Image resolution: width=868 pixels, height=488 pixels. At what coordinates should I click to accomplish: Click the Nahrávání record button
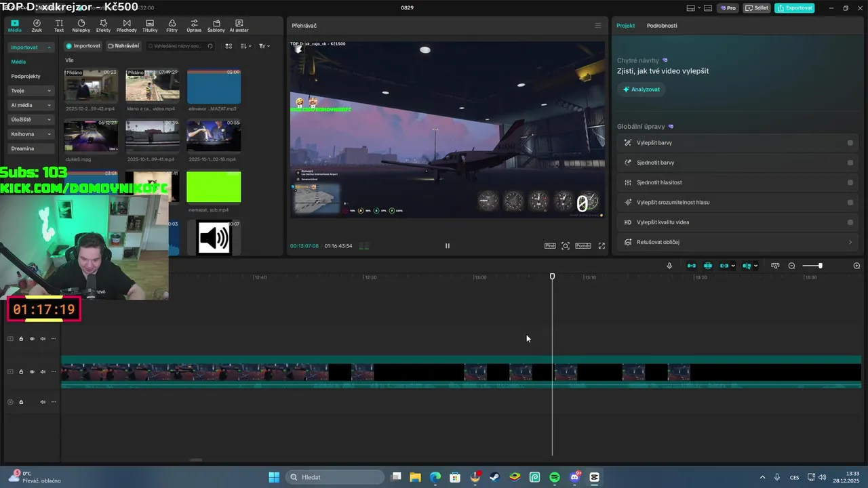coord(123,46)
